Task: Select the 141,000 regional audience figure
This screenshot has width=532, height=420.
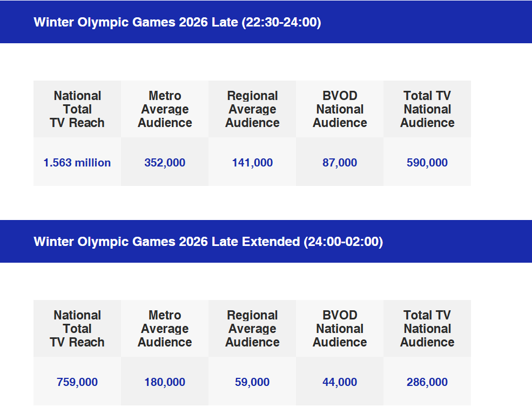Action: pos(252,163)
